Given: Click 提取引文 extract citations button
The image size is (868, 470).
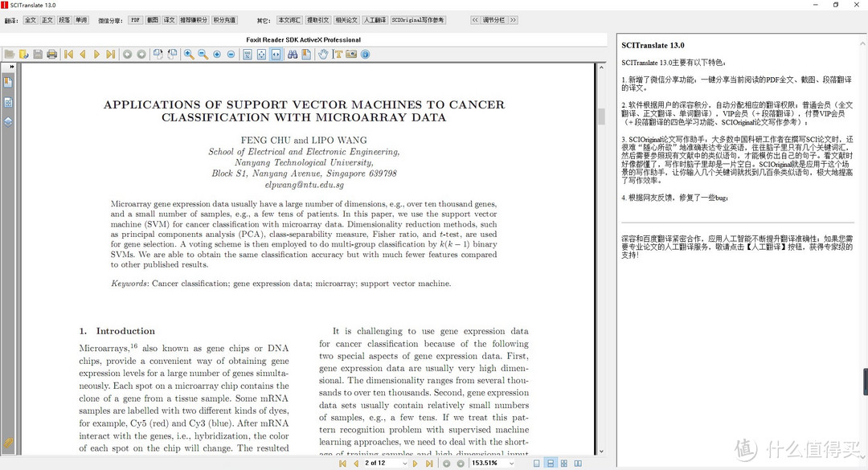Looking at the screenshot, I should 317,20.
